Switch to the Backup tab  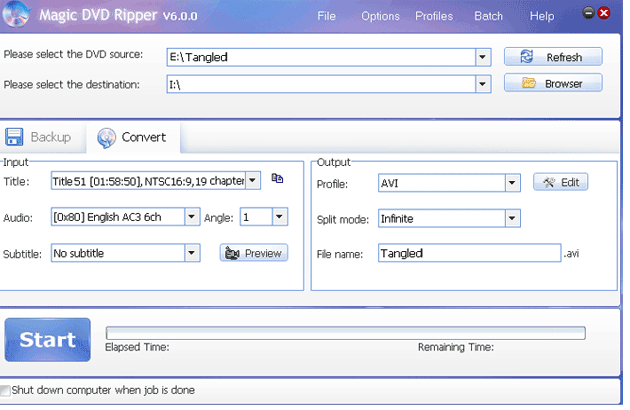coord(43,137)
